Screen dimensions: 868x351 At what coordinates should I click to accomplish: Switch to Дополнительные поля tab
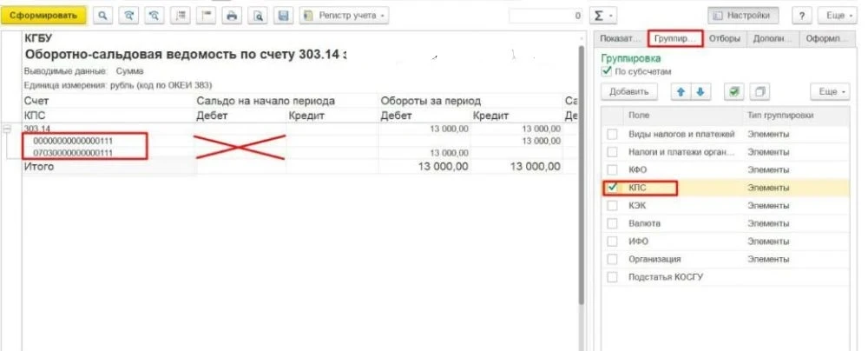773,39
